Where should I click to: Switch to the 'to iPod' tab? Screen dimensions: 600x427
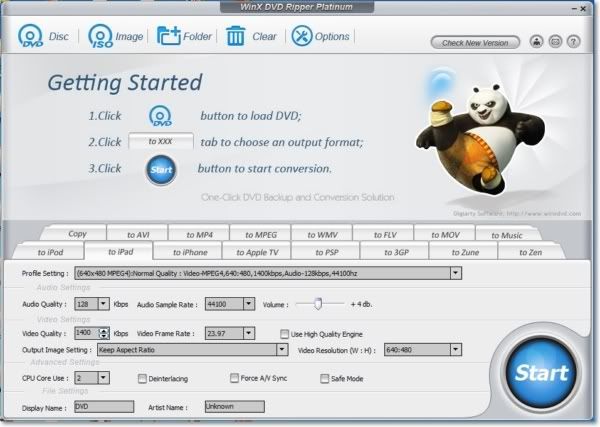pos(50,252)
